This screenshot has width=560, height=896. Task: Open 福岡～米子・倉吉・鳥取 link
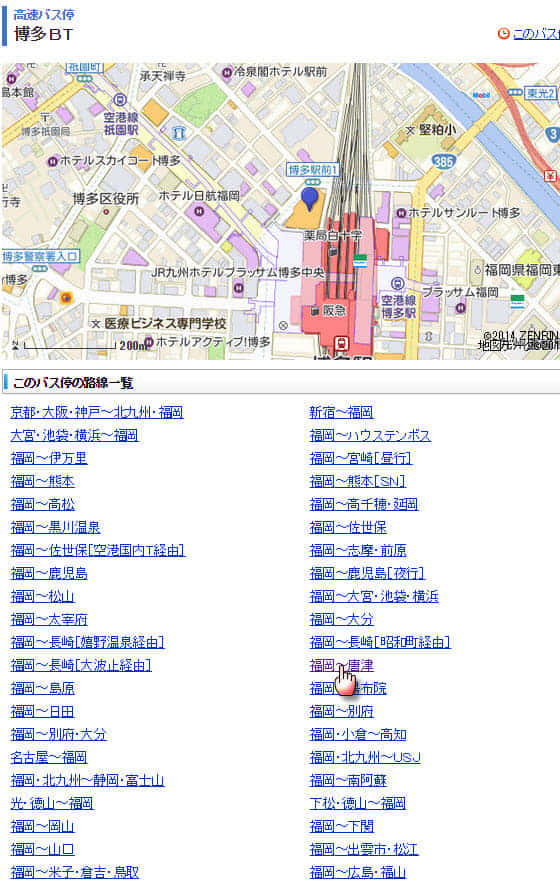tap(74, 872)
